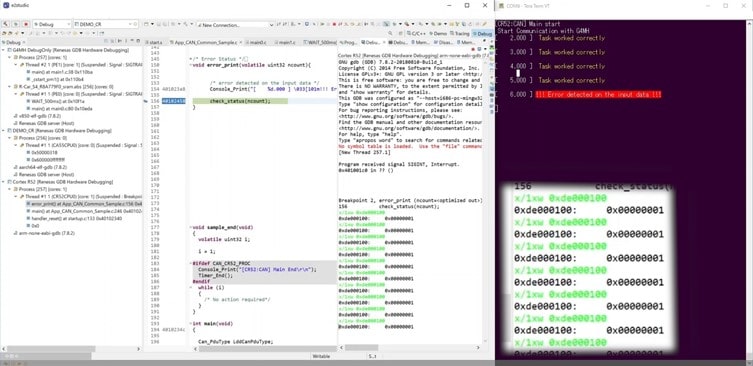Image resolution: width=753 pixels, height=366 pixels.
Task: Click the red error line in Tera Term
Action: (598, 95)
